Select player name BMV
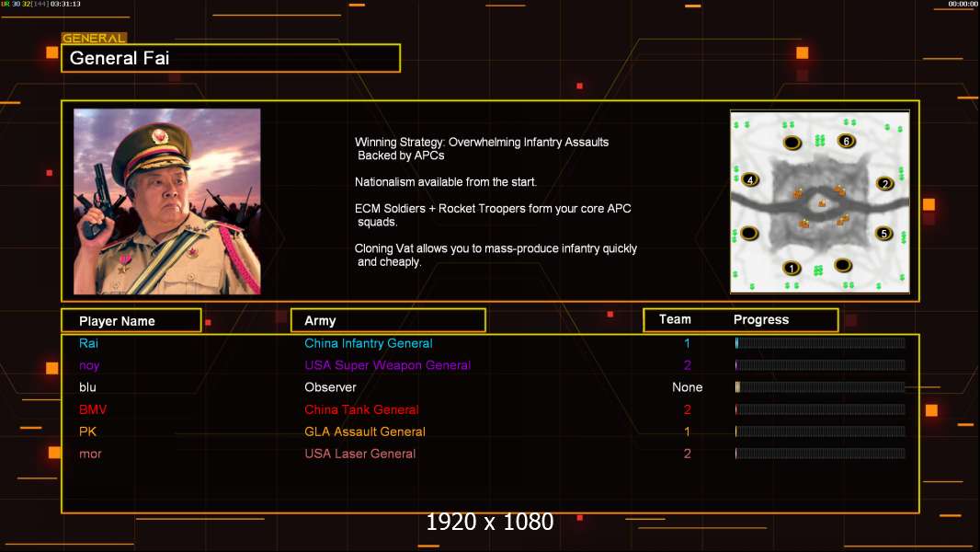The height and width of the screenshot is (552, 980). 93,409
